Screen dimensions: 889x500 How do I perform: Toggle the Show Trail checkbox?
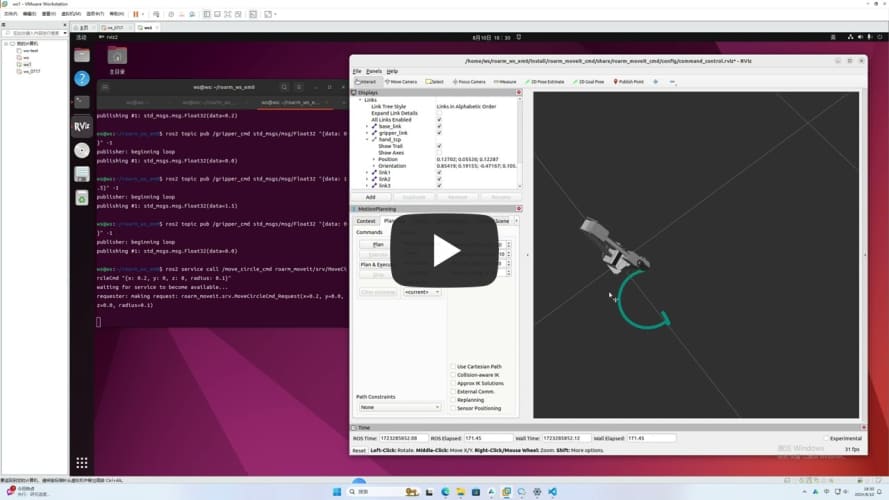coord(439,146)
